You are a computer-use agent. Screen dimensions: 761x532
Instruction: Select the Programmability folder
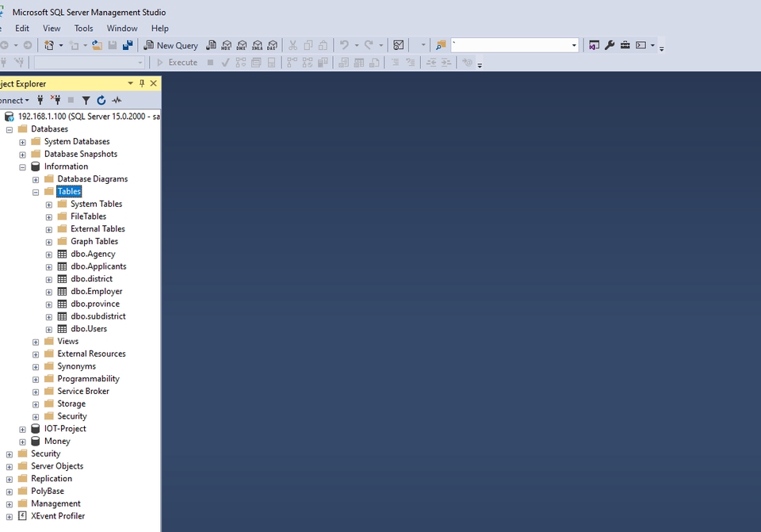pyautogui.click(x=88, y=379)
